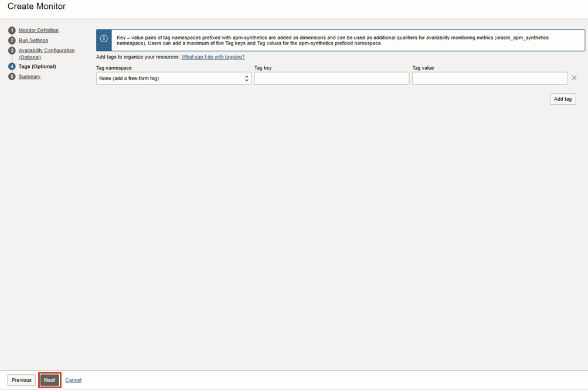Image resolution: width=588 pixels, height=390 pixels.
Task: Proceed with the Next button
Action: (x=50, y=380)
